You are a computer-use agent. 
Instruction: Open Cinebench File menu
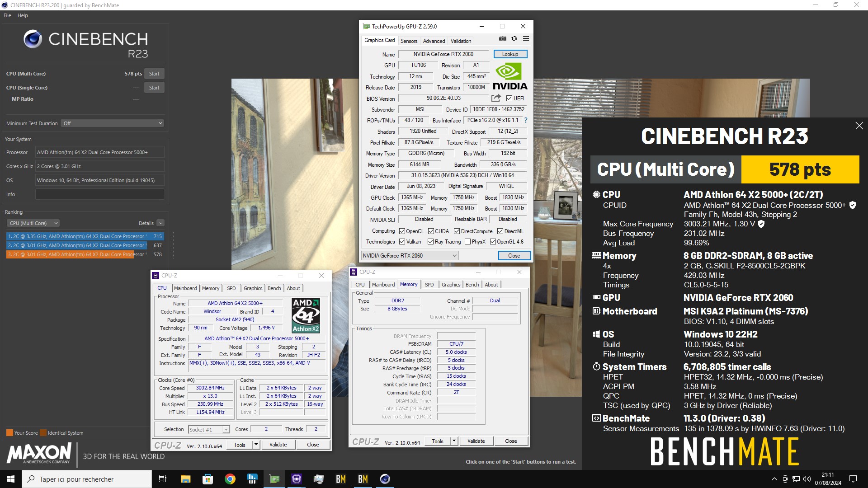click(7, 15)
